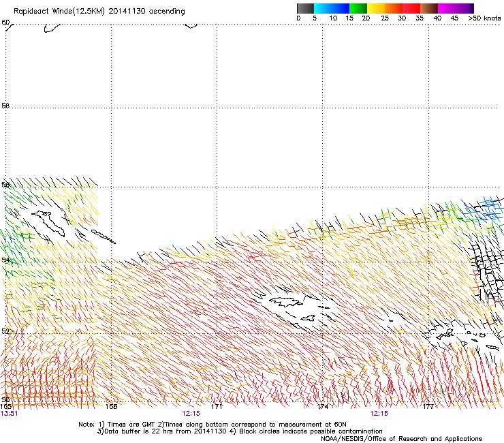This screenshot has width=504, height=443.
Task: Click the purple 12:16 time stamp
Action: [379, 414]
